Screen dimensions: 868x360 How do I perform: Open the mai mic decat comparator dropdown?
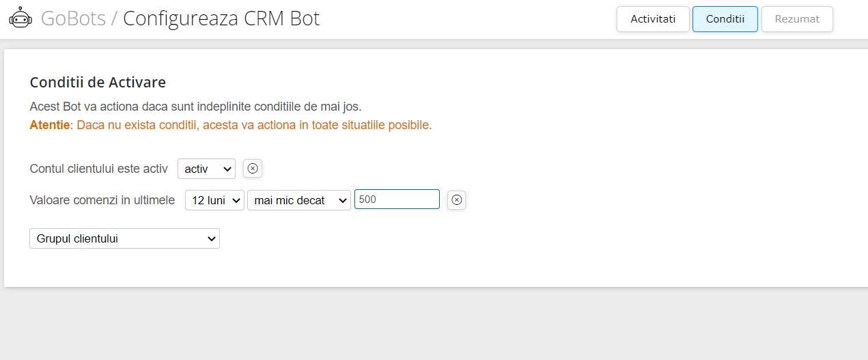299,200
